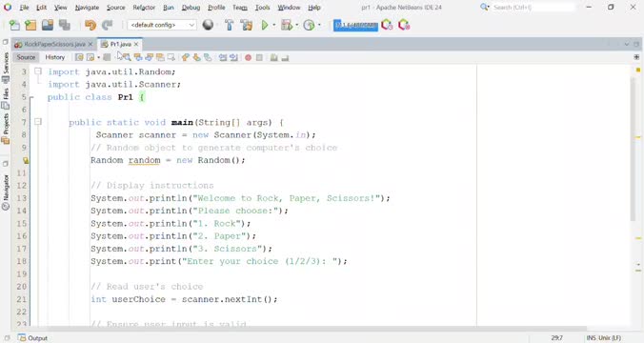Click the globe browser icon in the toolbar

coord(209,25)
